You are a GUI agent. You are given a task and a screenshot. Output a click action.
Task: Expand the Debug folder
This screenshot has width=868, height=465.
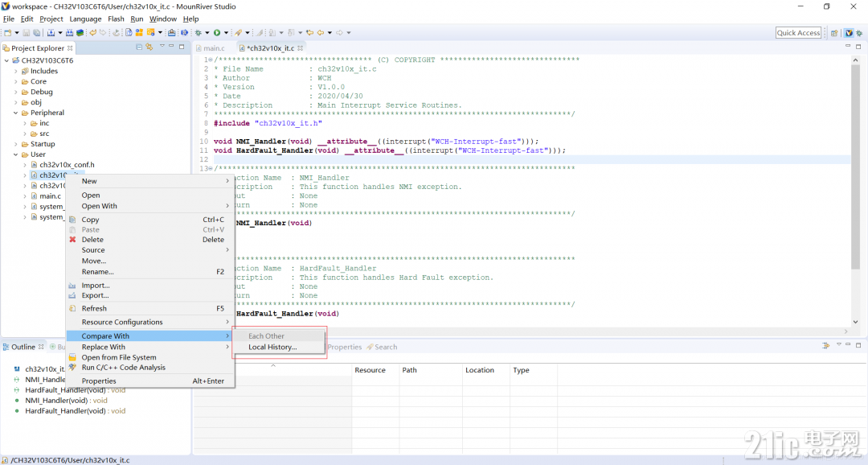(x=15, y=92)
